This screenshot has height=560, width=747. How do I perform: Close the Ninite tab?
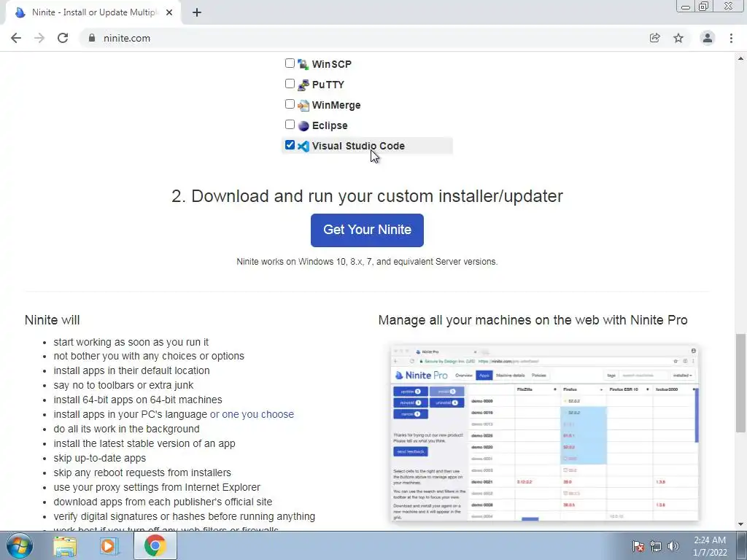click(169, 12)
